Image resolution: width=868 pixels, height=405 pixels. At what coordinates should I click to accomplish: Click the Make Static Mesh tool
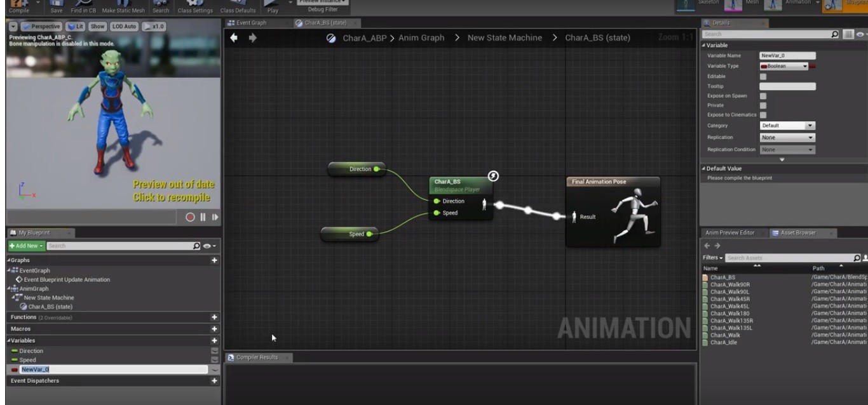pos(123,6)
